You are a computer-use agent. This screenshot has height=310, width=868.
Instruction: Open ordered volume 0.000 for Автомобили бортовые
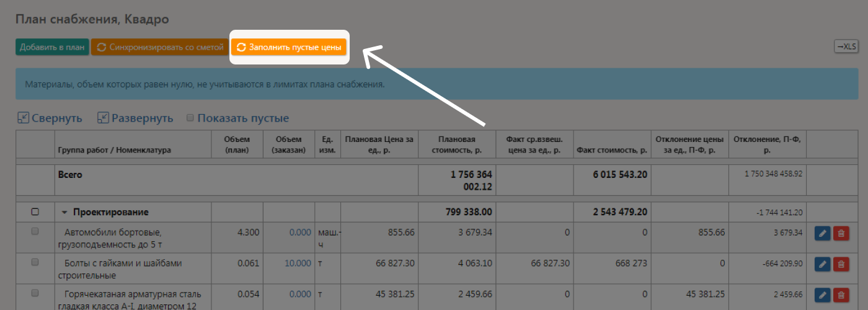300,232
